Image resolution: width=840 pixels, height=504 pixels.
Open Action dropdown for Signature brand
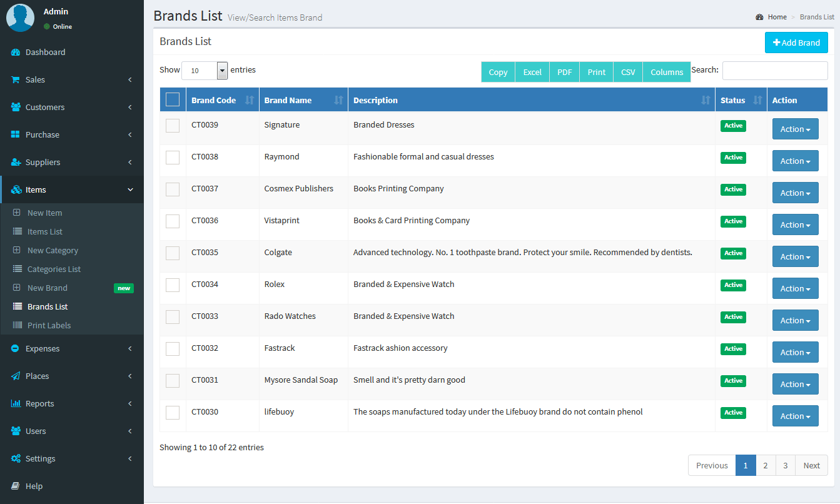[795, 129]
